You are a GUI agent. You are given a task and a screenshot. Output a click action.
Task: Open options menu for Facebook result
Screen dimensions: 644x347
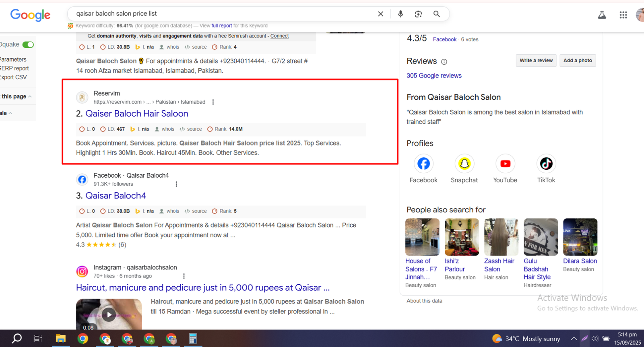[x=176, y=184]
